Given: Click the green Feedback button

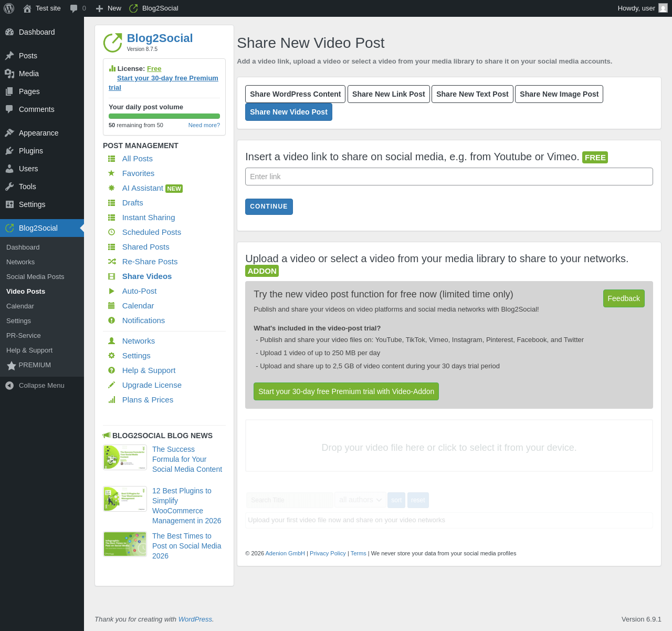Looking at the screenshot, I should [624, 298].
